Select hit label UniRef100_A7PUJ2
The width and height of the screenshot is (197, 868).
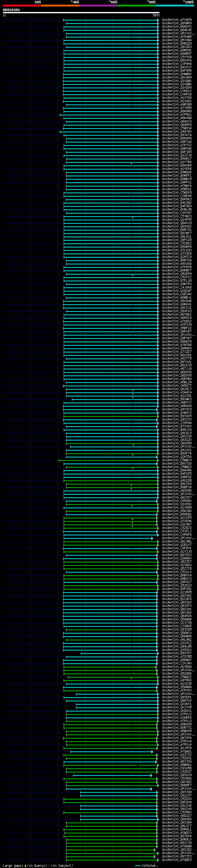point(177,714)
